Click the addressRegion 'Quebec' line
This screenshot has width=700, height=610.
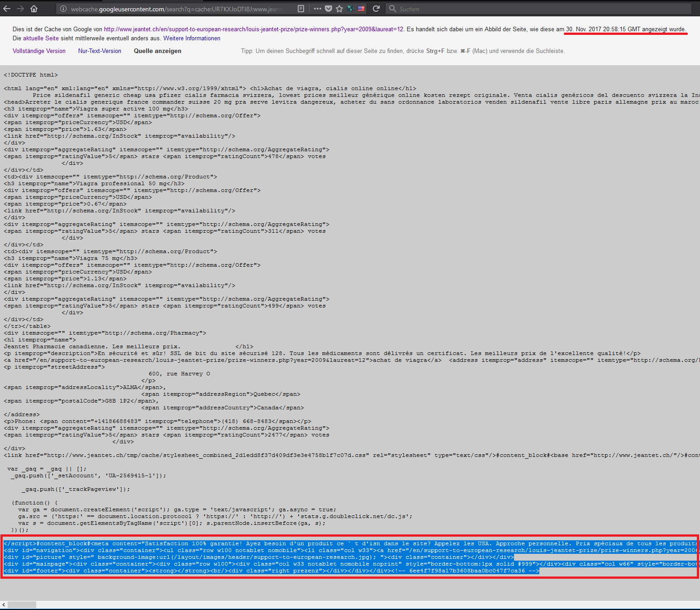(221, 394)
